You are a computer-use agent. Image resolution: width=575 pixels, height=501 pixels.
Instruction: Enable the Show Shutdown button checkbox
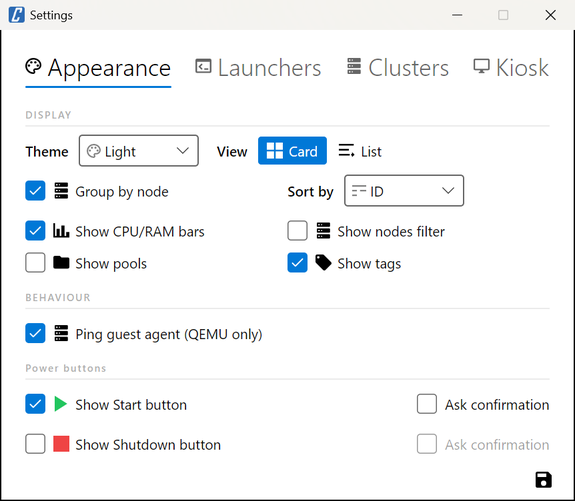(x=35, y=444)
